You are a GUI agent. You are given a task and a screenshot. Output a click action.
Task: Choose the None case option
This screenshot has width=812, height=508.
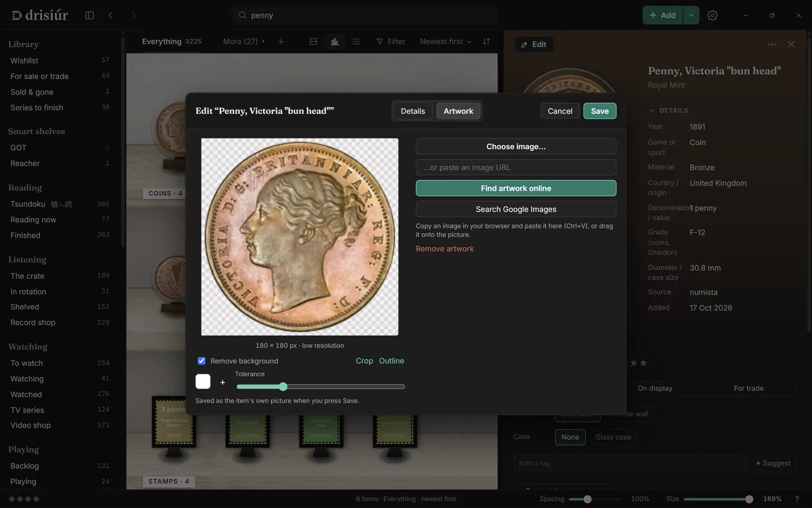click(x=570, y=437)
